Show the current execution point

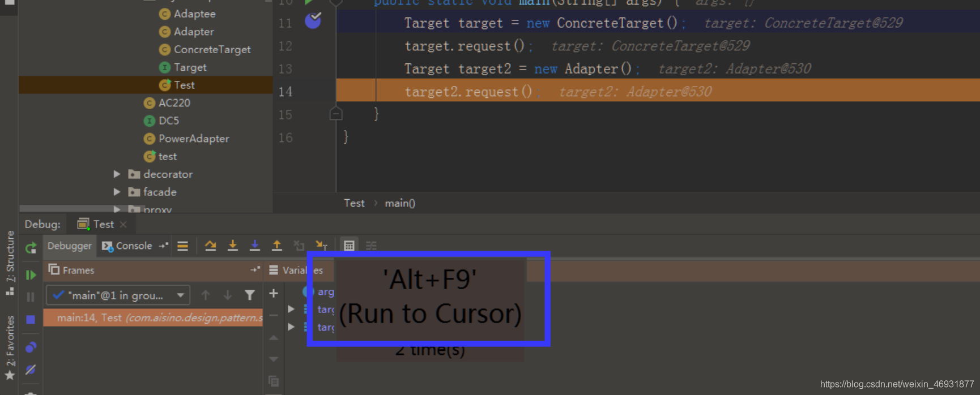click(x=182, y=246)
